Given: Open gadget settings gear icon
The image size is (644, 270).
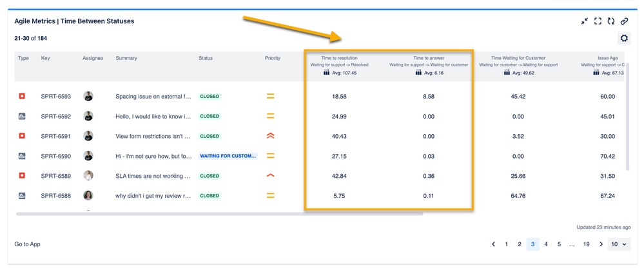Looking at the screenshot, I should coord(624,38).
